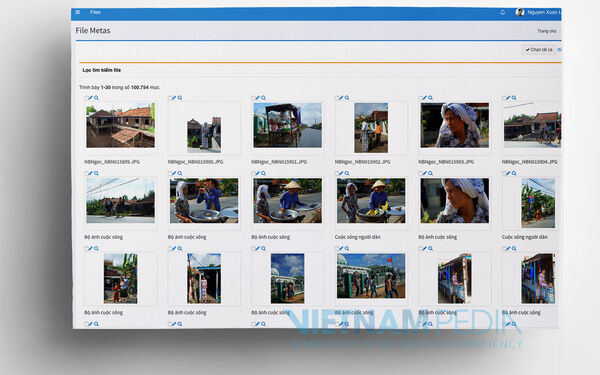Open the yellow bananas vendor thumbnail

371,201
